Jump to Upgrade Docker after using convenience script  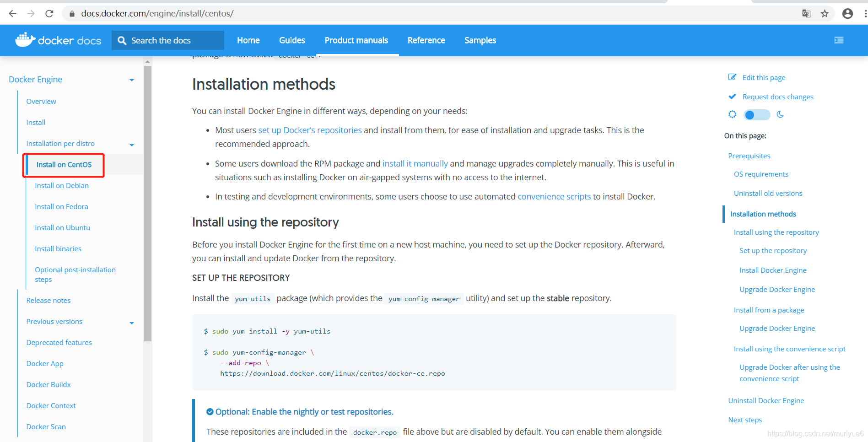point(790,373)
